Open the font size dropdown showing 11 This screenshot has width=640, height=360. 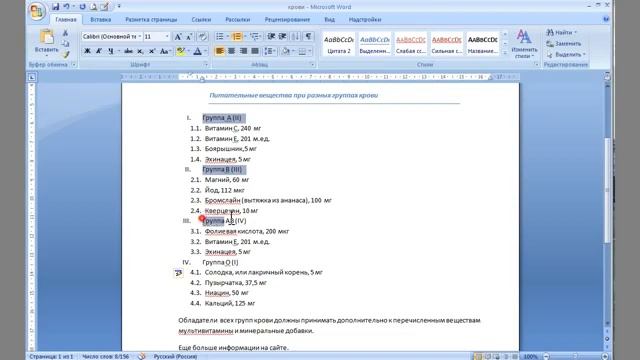click(x=167, y=37)
